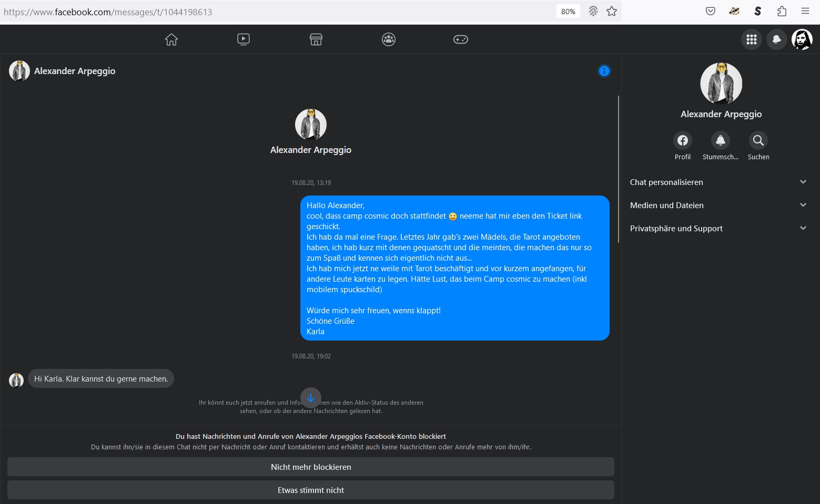The height and width of the screenshot is (504, 820).
Task: Open the browser hamburger menu
Action: pyautogui.click(x=805, y=11)
